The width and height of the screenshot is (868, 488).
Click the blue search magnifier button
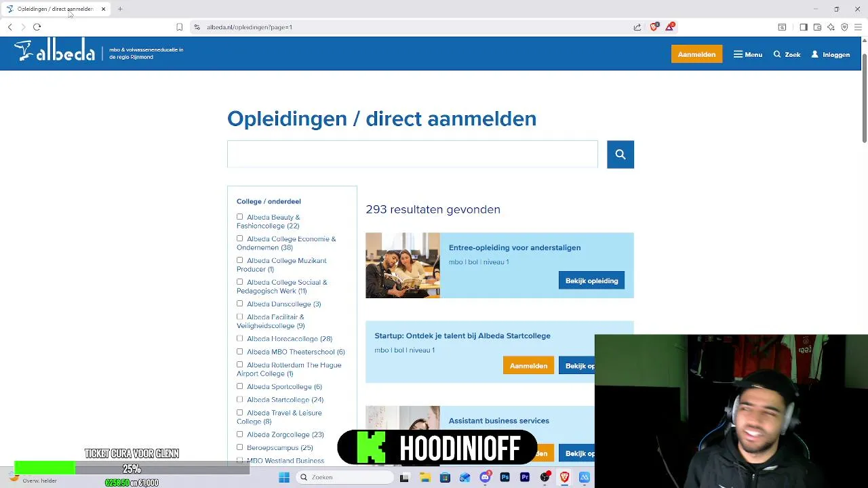click(x=620, y=155)
